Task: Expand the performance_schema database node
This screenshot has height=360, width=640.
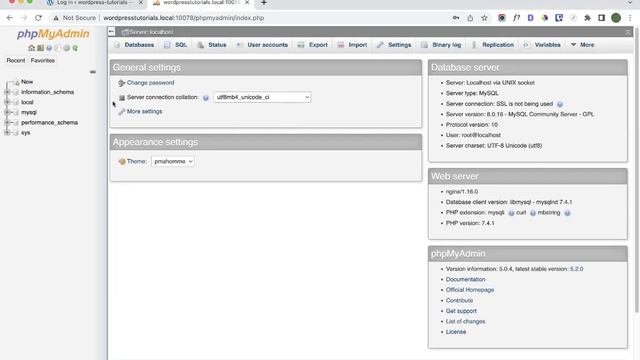Action: coord(7,122)
